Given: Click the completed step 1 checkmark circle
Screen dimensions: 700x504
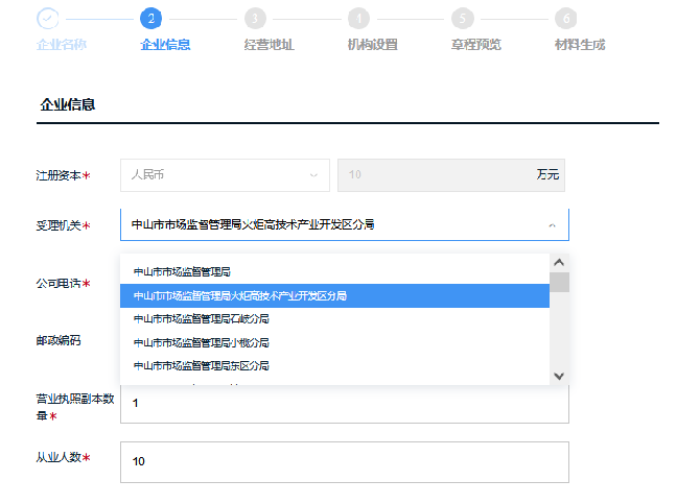Looking at the screenshot, I should click(48, 19).
